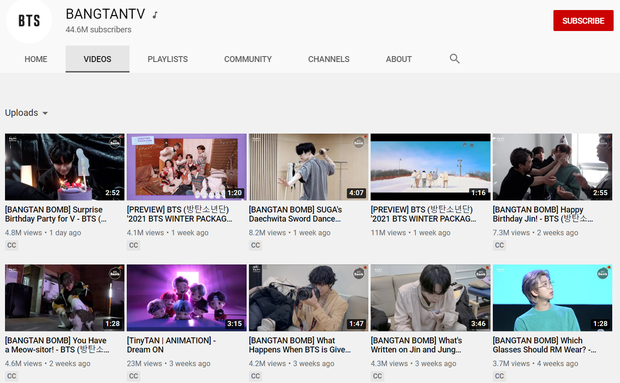Image resolution: width=620 pixels, height=383 pixels.
Task: Play the 1:20 purple-framed group photo thumbnail
Action: coord(187,167)
